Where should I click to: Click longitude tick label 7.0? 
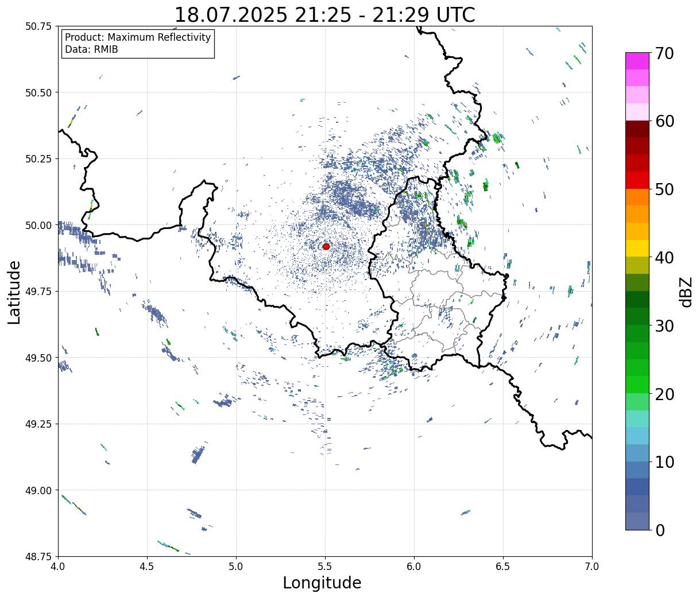click(592, 566)
